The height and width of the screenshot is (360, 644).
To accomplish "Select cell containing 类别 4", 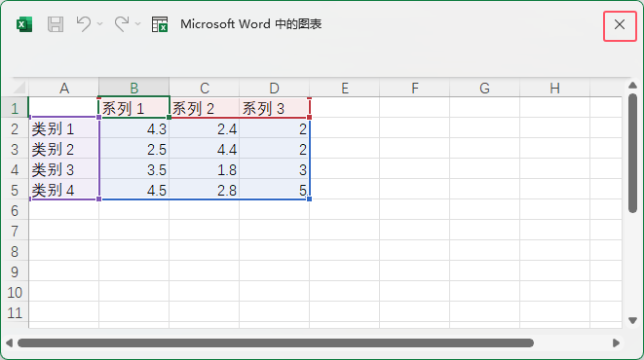I will (x=64, y=190).
